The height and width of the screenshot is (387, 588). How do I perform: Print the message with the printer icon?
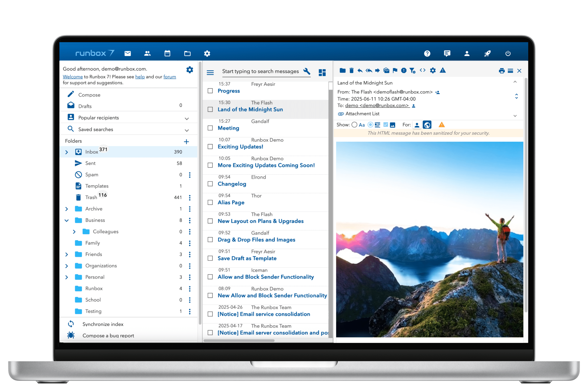(502, 71)
